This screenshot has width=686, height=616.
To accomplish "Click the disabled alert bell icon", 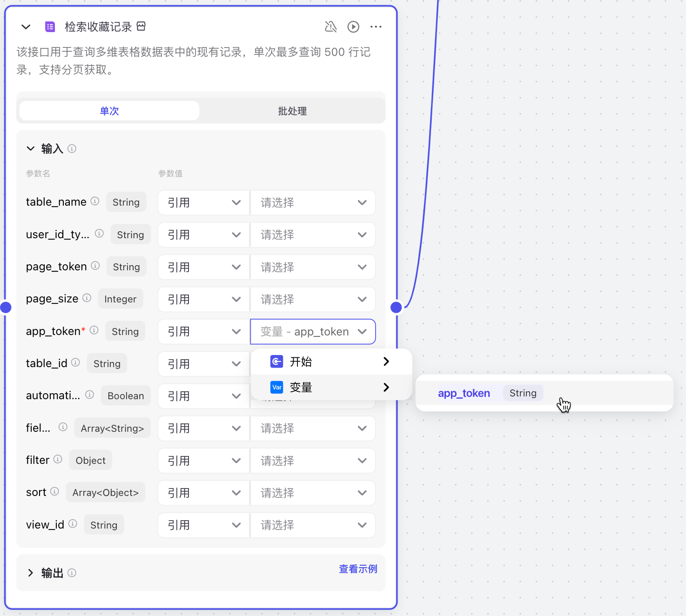I will pyautogui.click(x=330, y=27).
